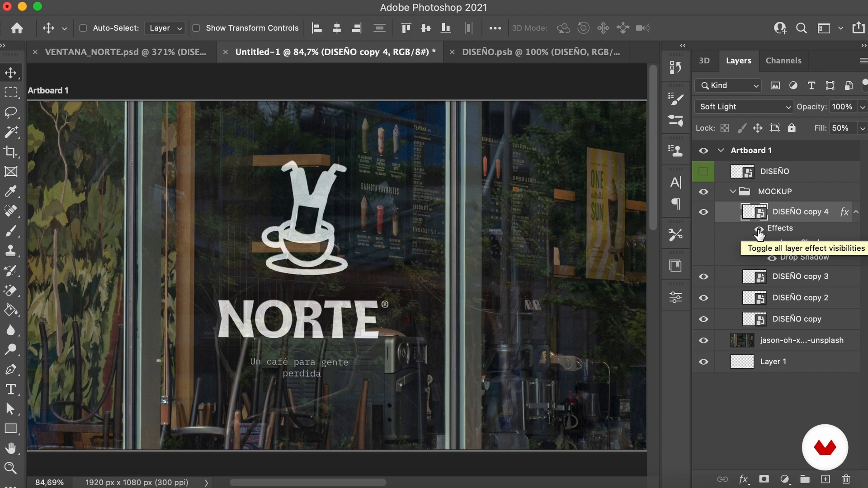The width and height of the screenshot is (868, 488).
Task: Go to the Home screen
Action: tap(17, 28)
